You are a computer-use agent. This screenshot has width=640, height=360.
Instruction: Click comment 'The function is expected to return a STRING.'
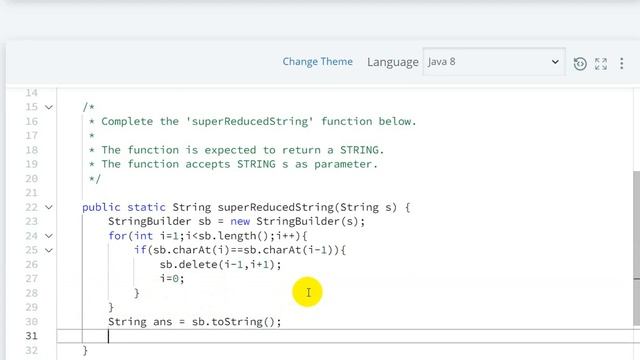click(x=242, y=150)
